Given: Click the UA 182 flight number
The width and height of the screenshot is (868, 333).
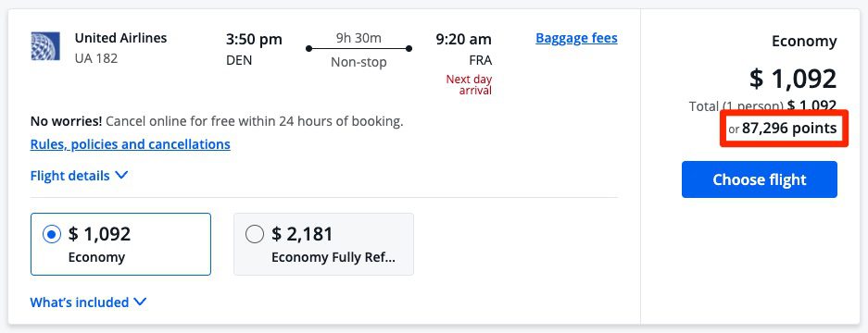Looking at the screenshot, I should point(96,58).
